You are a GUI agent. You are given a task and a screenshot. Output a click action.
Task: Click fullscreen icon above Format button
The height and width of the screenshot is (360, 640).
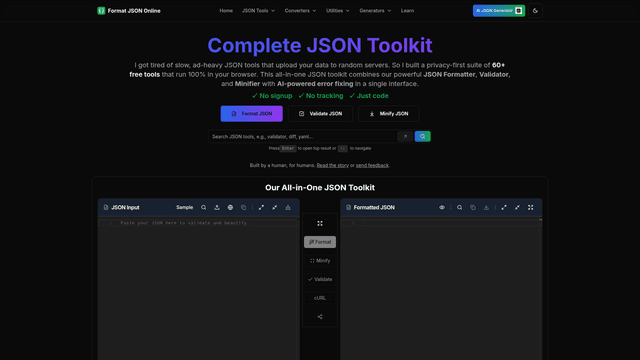[320, 223]
